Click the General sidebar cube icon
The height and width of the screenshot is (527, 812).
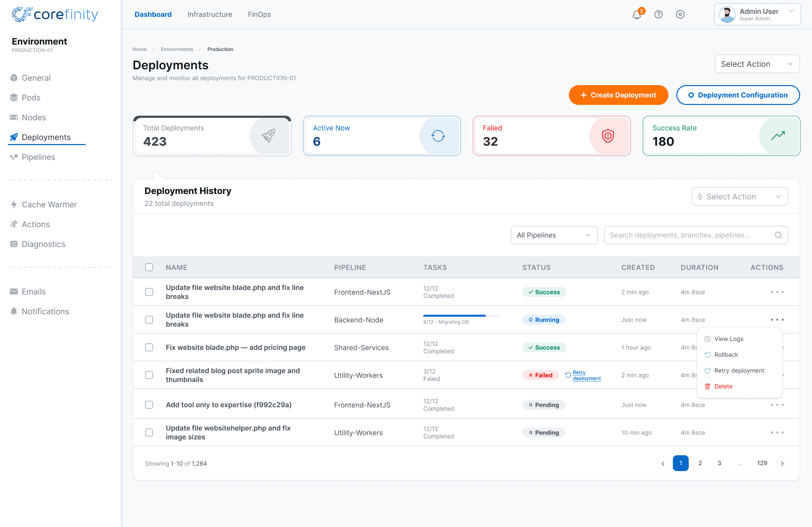[x=14, y=78]
